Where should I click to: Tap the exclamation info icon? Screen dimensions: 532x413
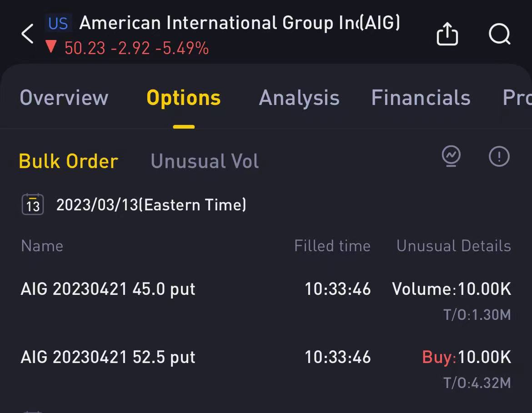pyautogui.click(x=499, y=156)
